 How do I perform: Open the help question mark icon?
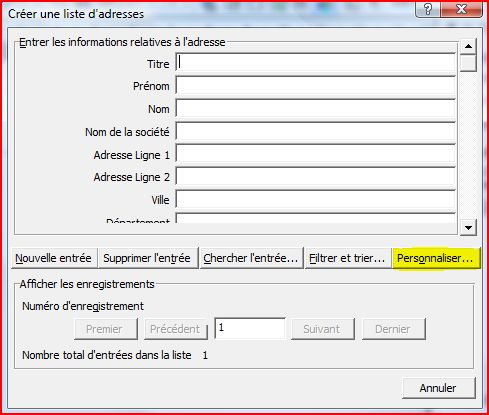click(x=428, y=9)
